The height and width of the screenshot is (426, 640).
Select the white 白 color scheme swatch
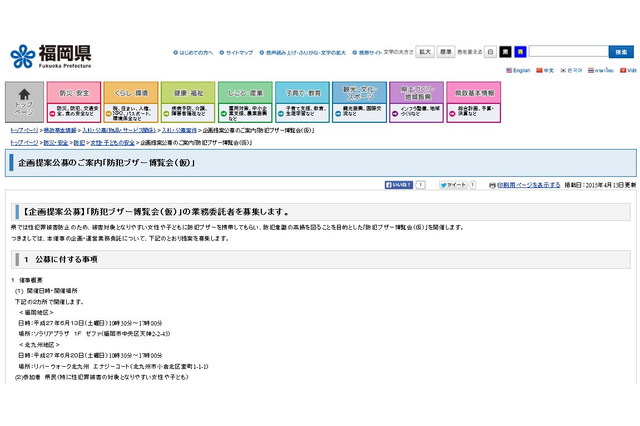pos(490,52)
